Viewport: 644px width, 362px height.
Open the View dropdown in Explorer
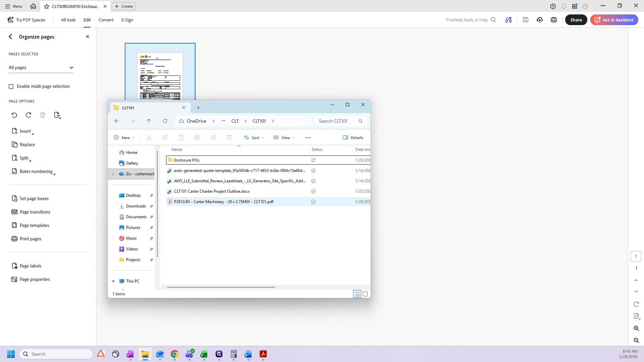[284, 138]
